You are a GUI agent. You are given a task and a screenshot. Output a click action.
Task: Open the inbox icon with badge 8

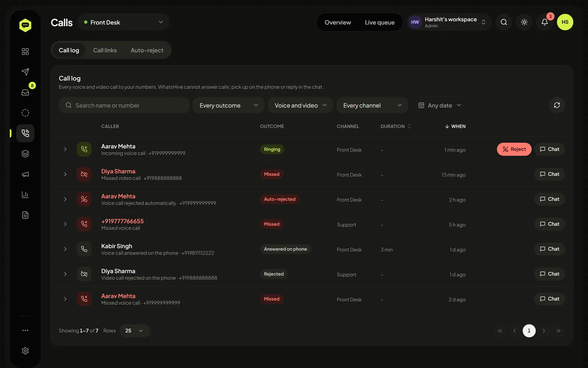(25, 92)
